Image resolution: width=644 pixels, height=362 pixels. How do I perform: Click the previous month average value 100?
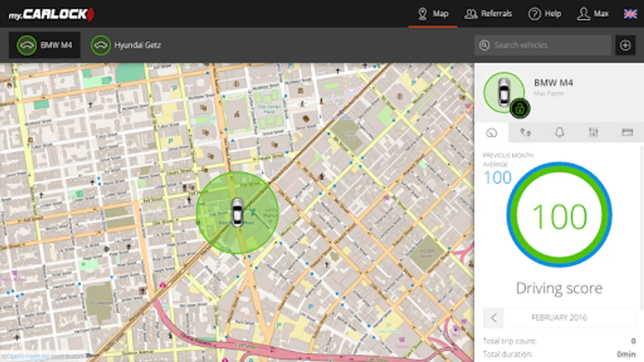click(497, 178)
